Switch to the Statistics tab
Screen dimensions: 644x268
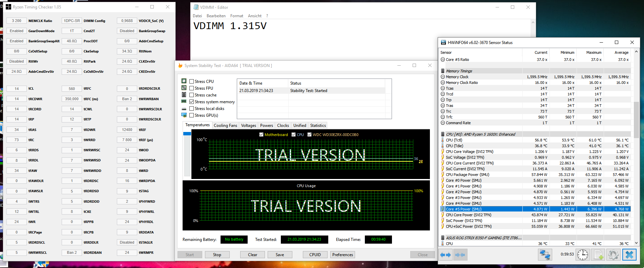pos(318,126)
